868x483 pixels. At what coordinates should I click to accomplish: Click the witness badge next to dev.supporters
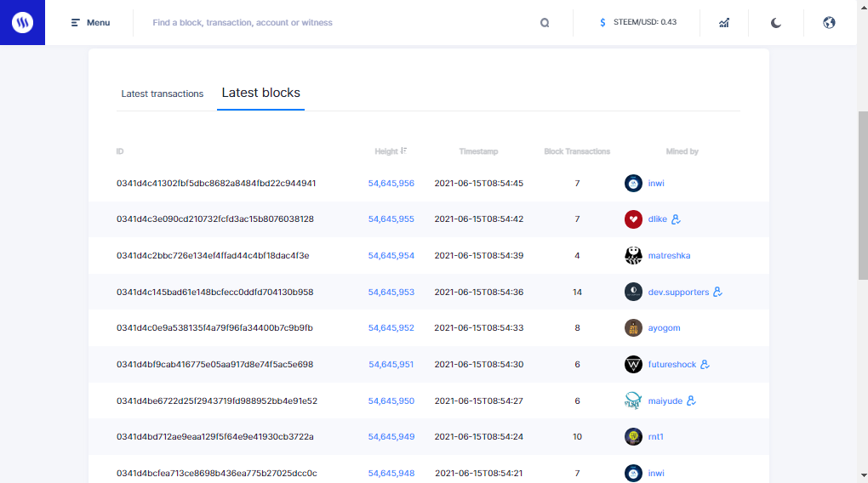718,292
